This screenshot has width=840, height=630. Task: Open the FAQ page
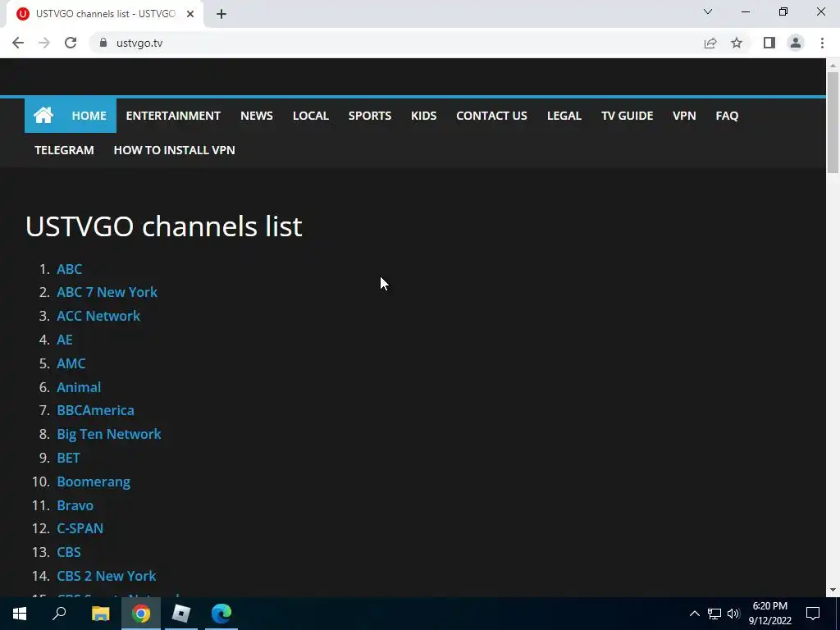coord(727,116)
